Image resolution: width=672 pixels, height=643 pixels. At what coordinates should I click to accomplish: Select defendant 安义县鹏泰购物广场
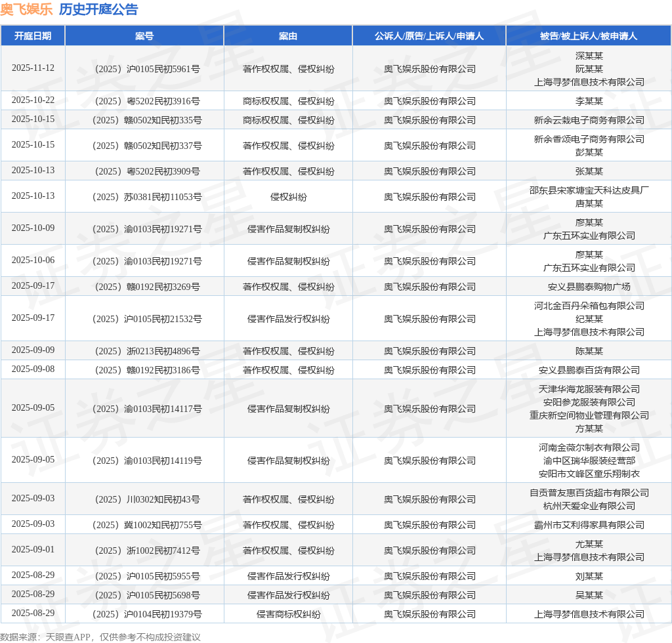589,287
